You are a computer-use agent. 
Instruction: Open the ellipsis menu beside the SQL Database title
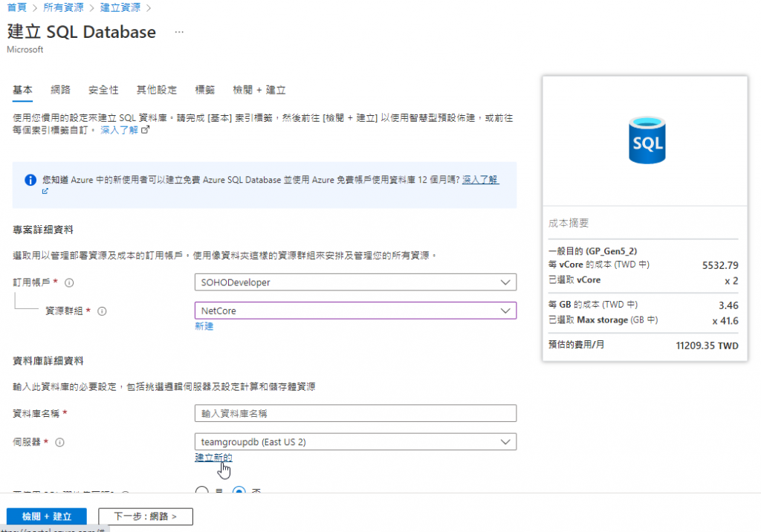tap(179, 32)
